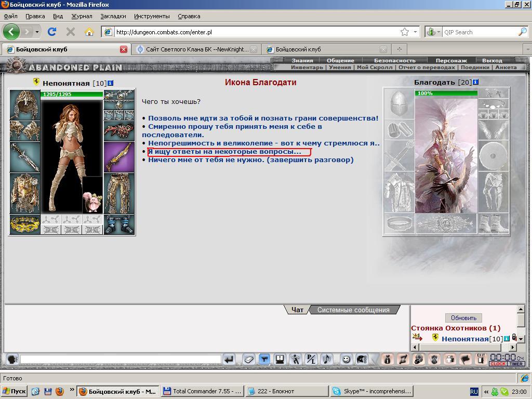Open a new tab with the plus button

coord(399,49)
